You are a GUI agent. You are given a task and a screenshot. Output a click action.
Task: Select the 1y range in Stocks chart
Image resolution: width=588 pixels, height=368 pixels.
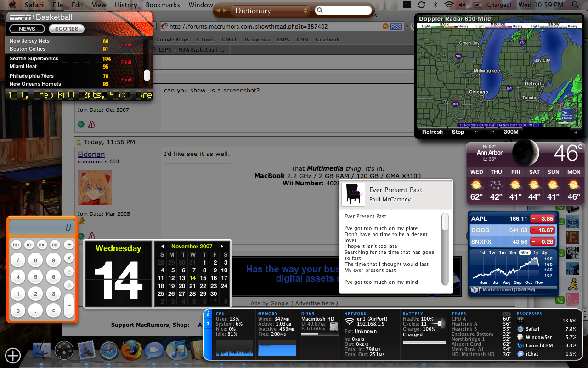click(536, 253)
